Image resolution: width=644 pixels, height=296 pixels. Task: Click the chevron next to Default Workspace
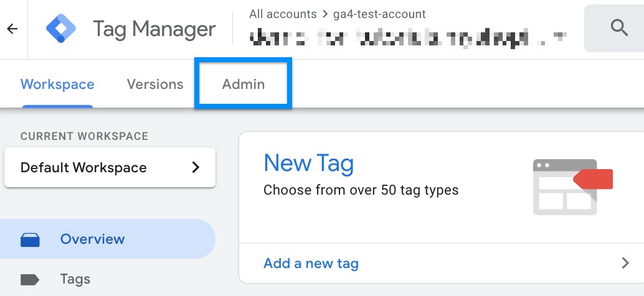click(x=196, y=167)
